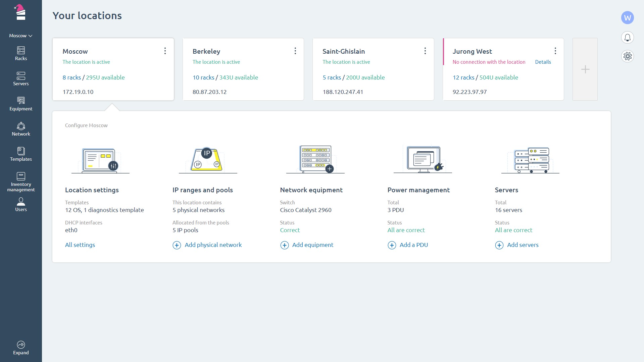This screenshot has width=644, height=362.
Task: Select the Berkeley location card title
Action: pyautogui.click(x=206, y=51)
